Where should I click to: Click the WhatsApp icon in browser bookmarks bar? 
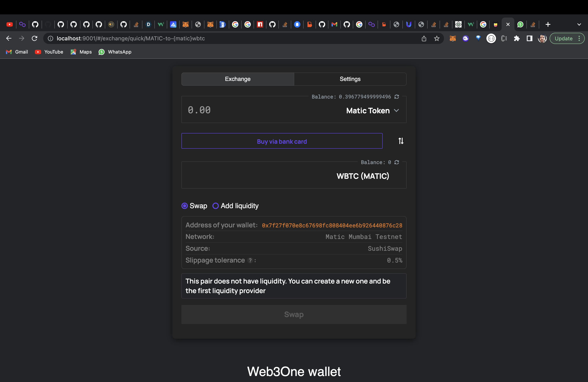click(102, 51)
